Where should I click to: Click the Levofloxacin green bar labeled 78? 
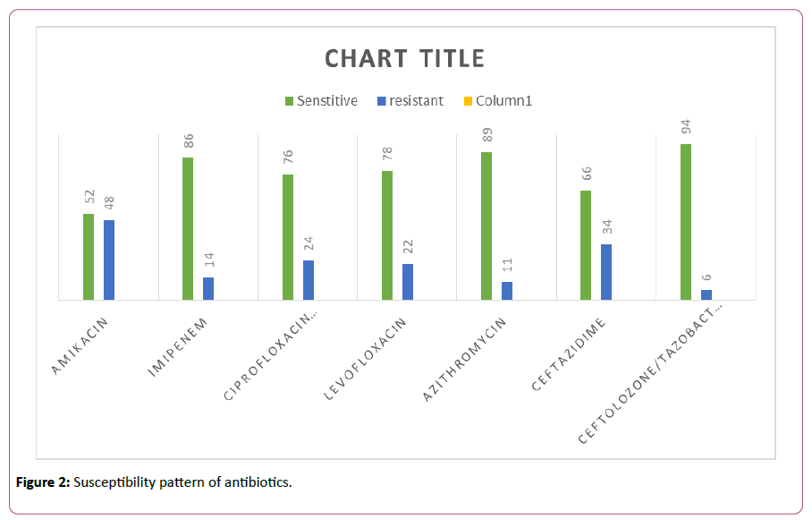click(387, 234)
